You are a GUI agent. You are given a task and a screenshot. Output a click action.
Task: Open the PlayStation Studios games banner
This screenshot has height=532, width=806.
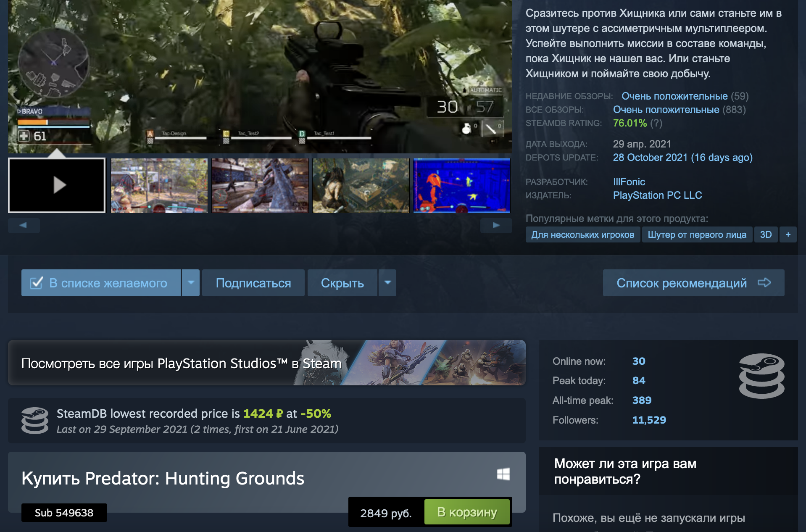click(x=267, y=363)
